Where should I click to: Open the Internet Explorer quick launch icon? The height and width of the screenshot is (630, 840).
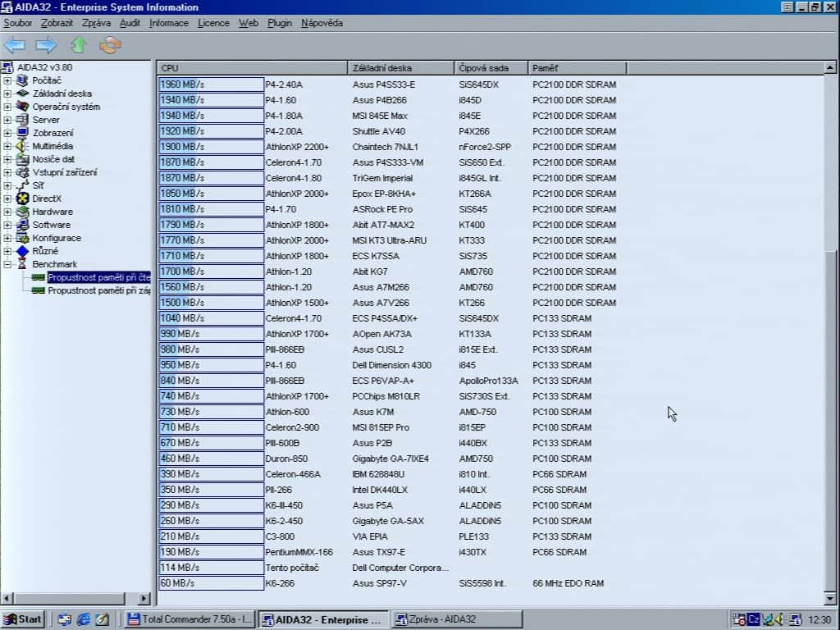[84, 619]
